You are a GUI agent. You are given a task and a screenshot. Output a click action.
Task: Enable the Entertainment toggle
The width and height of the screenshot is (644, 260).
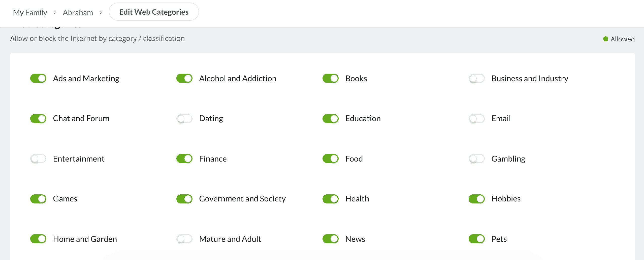coord(38,159)
